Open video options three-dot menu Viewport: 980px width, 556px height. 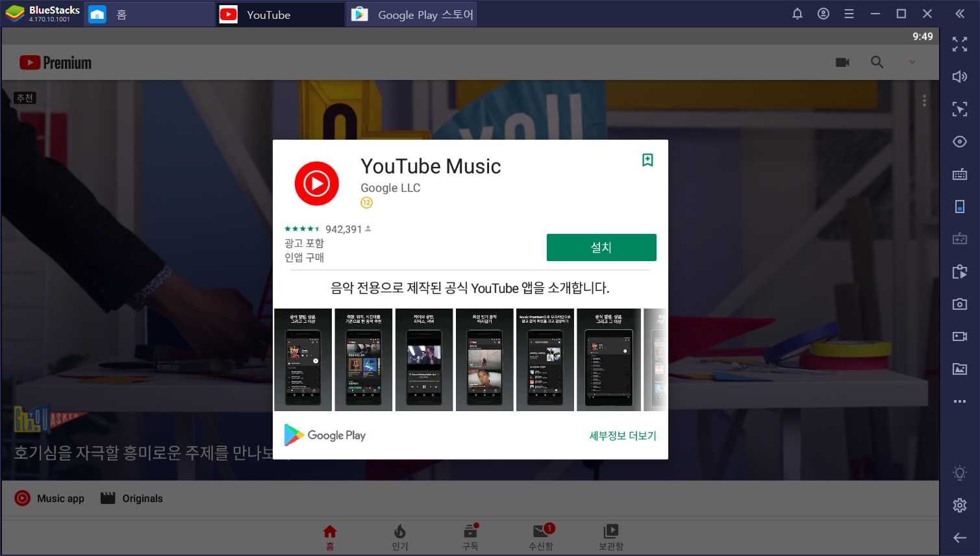924,101
